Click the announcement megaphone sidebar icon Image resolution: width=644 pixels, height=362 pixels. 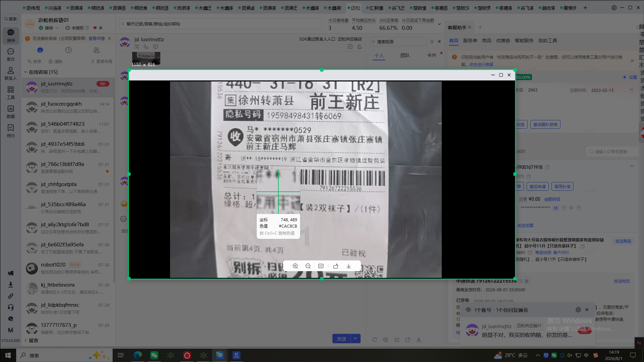point(11,273)
